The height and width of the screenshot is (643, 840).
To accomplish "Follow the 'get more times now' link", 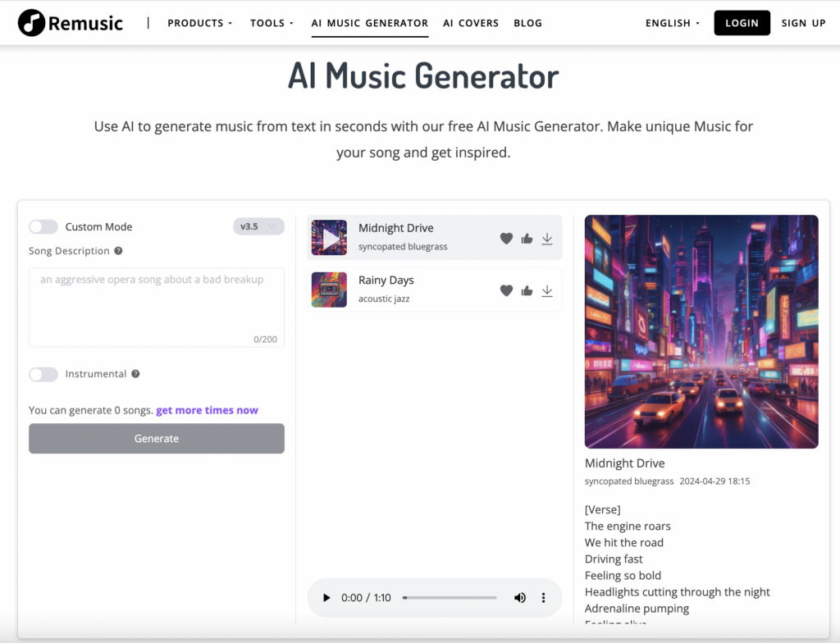I will (x=207, y=410).
